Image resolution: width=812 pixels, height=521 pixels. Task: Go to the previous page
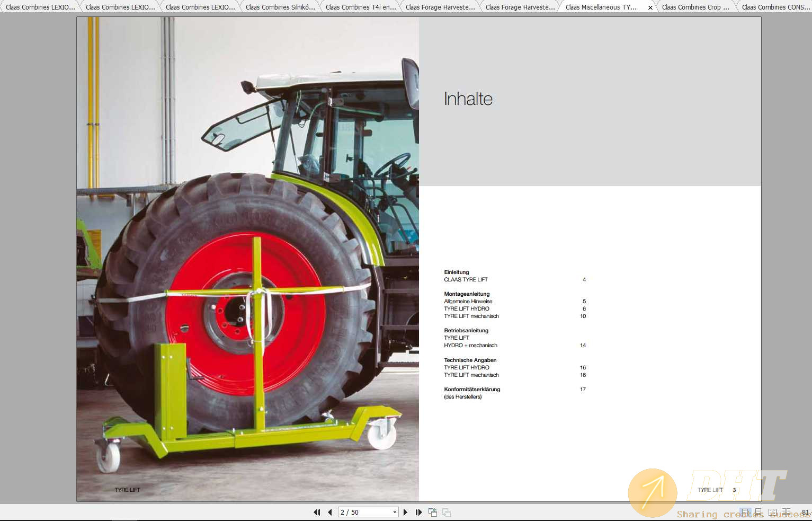point(330,512)
